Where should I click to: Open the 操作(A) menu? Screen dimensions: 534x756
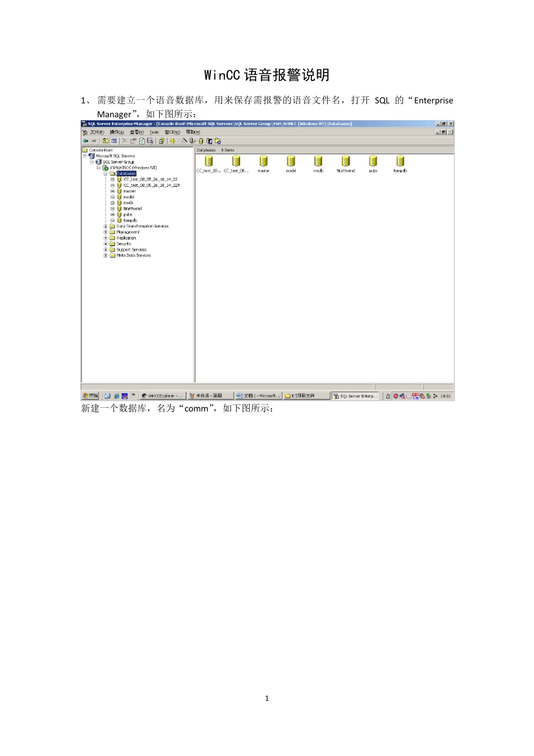click(117, 132)
